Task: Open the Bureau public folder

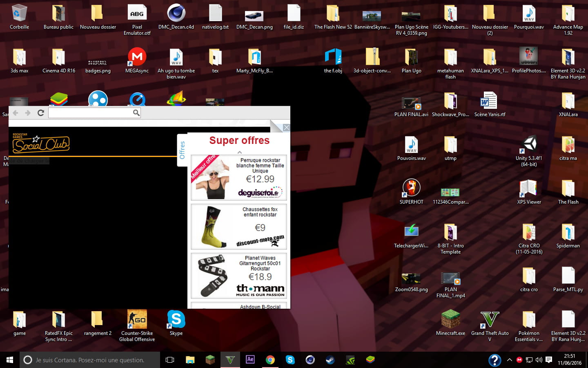Action: [58, 16]
